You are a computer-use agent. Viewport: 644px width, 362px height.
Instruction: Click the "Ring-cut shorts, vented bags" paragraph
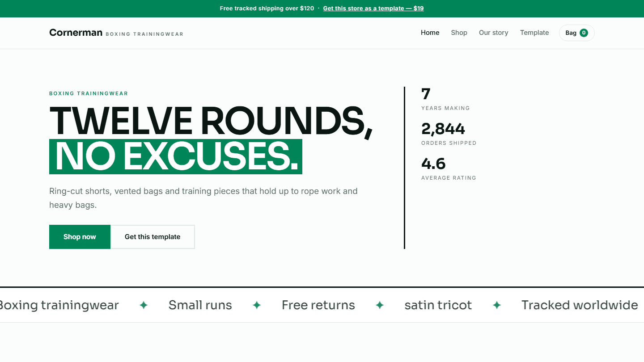203,198
